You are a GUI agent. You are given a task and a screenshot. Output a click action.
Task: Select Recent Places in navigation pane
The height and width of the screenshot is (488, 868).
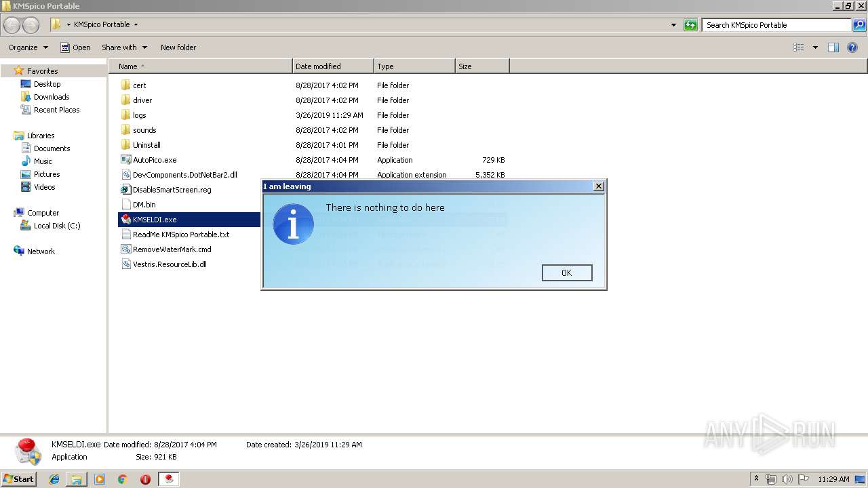pyautogui.click(x=56, y=110)
